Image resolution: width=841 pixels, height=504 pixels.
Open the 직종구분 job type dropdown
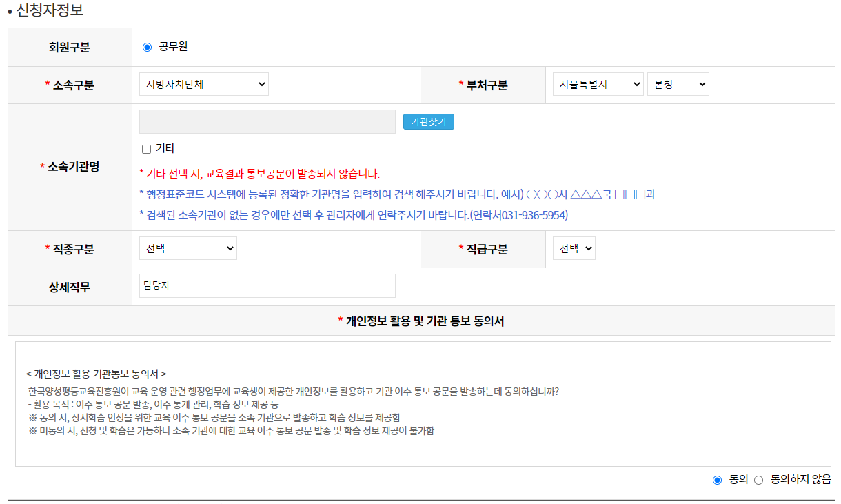point(188,248)
